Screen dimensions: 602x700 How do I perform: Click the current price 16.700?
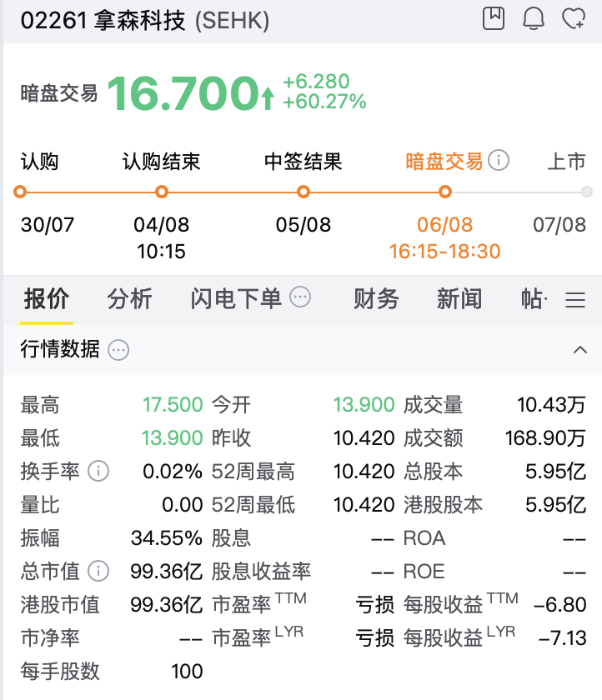click(183, 92)
